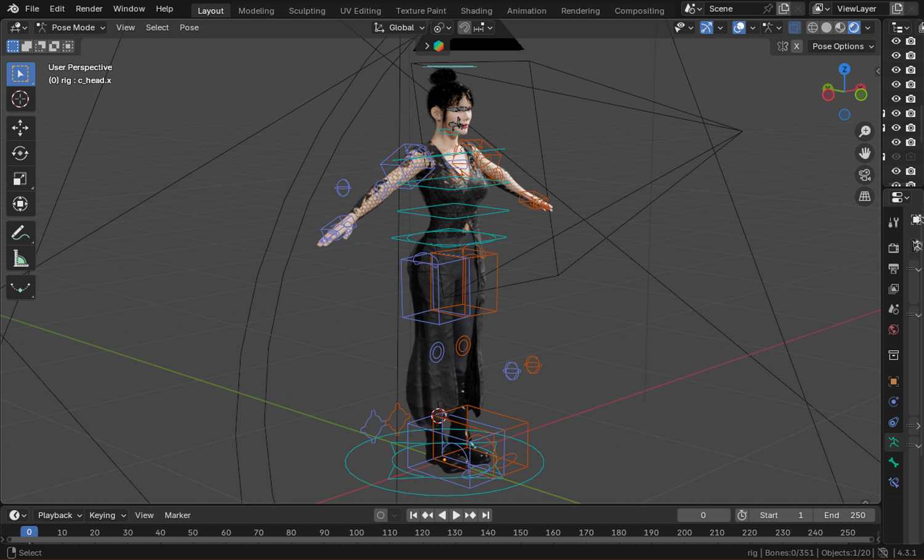The image size is (924, 560).
Task: Open the View Layer properties tab
Action: point(894,288)
